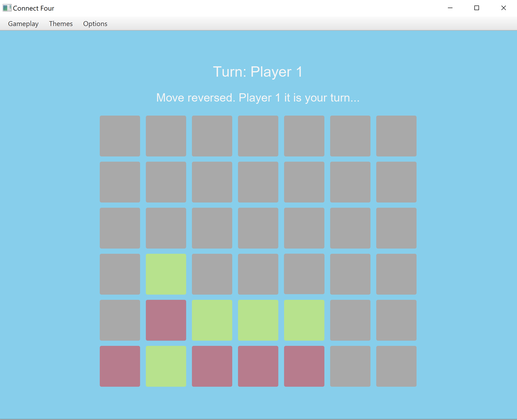Click the middle green cell in row five

pyautogui.click(x=258, y=320)
